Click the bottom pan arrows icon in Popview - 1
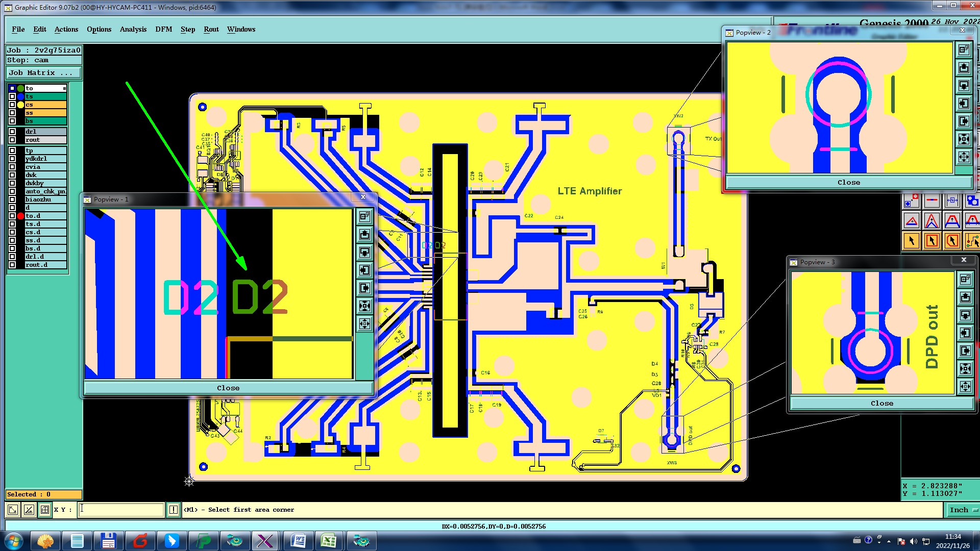980x551 pixels. click(x=364, y=323)
